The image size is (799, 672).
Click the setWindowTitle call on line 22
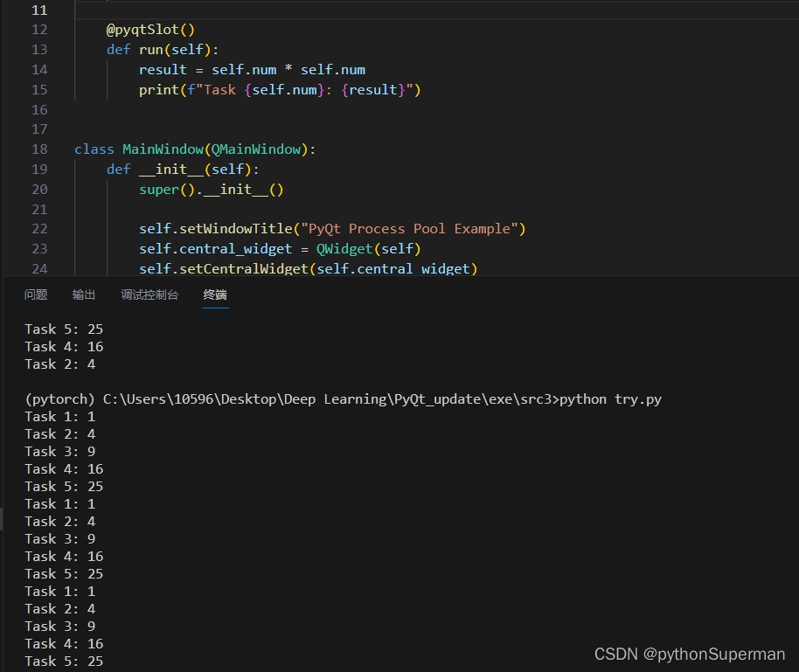click(236, 229)
